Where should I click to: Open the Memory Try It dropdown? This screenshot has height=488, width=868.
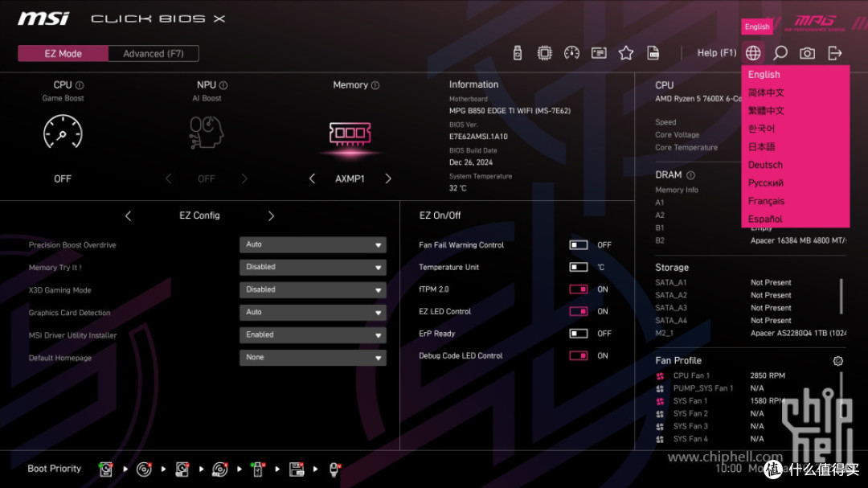pos(313,268)
